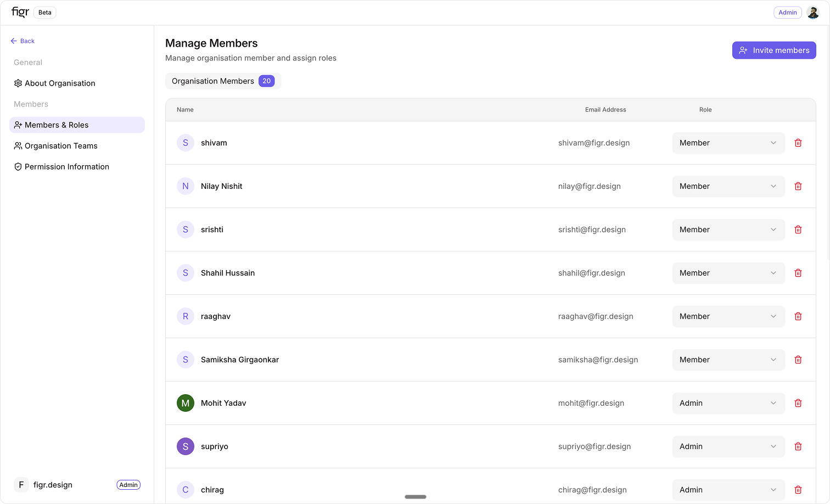
Task: Click figr.design organisation name
Action: [x=53, y=485]
